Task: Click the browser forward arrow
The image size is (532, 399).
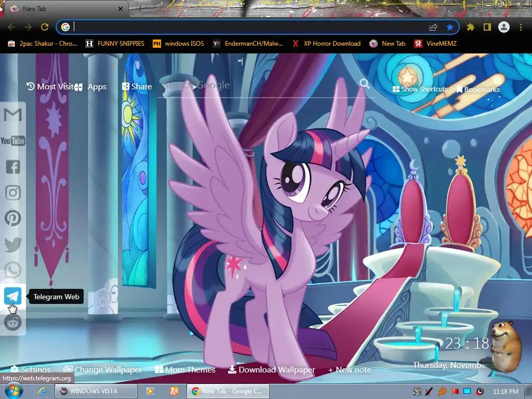Action: point(28,27)
